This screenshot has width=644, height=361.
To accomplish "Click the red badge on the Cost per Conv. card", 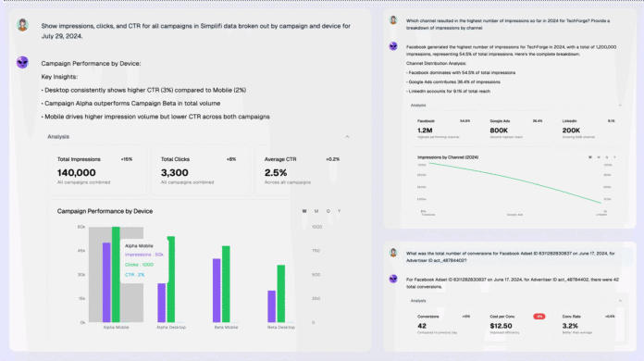I will (x=539, y=317).
